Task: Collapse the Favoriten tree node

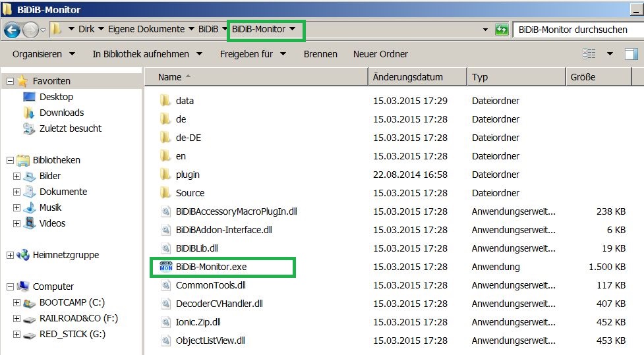Action: click(x=11, y=81)
